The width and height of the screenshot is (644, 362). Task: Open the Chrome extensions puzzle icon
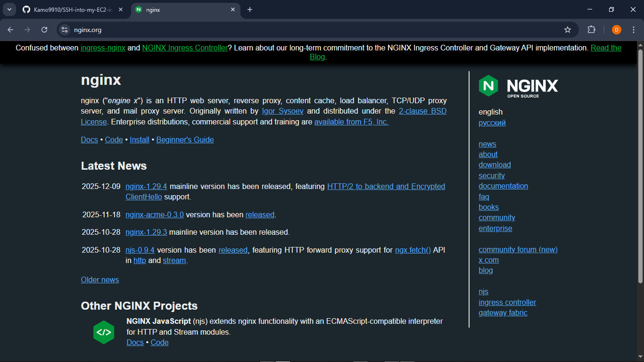tap(591, 29)
